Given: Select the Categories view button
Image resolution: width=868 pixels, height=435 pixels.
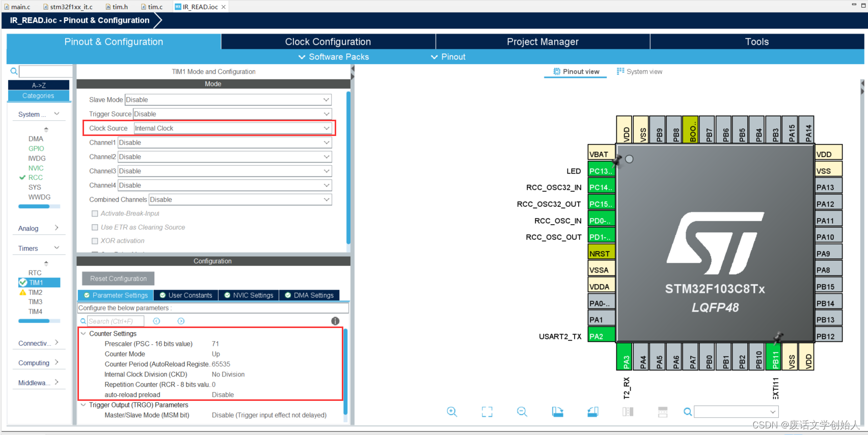Looking at the screenshot, I should coord(39,96).
